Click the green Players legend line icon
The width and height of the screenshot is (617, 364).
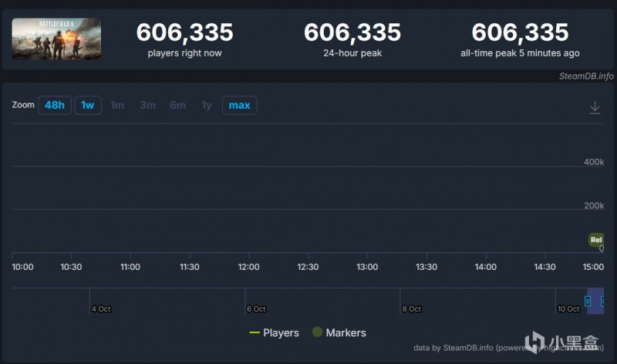255,332
